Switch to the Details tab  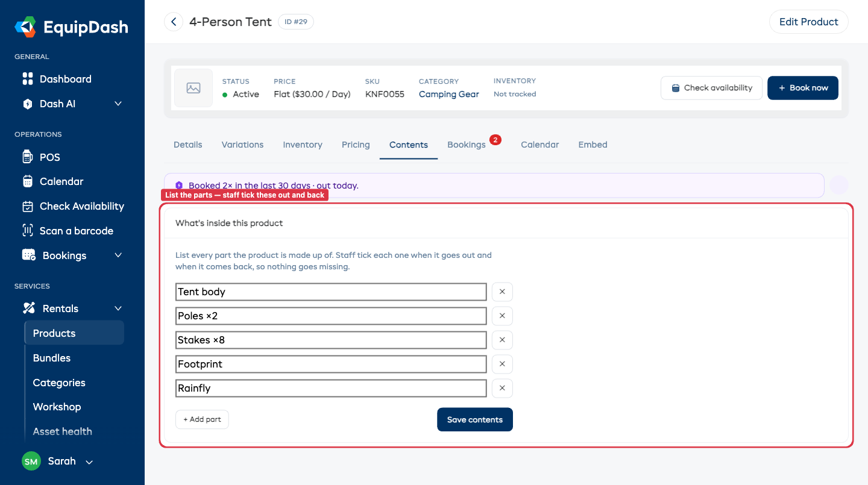click(x=188, y=145)
